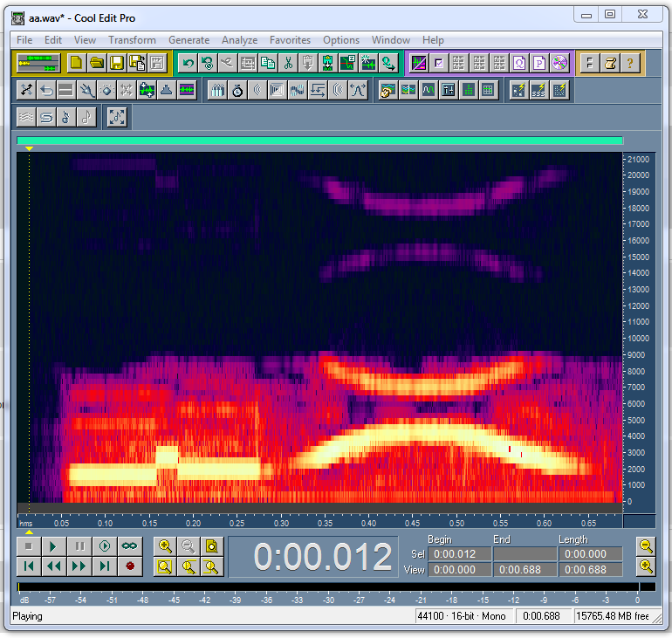Click the CD player icon
Viewport: 672px width, 638px height.
[559, 63]
